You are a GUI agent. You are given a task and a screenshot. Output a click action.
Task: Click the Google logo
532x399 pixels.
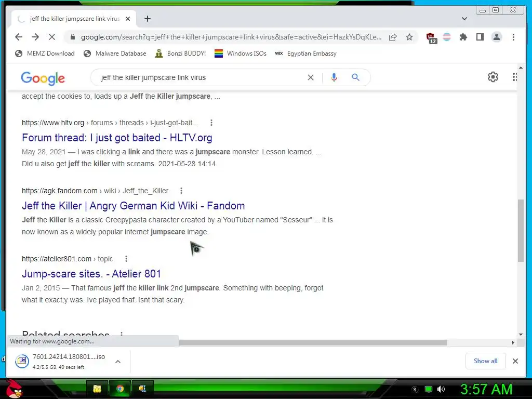click(43, 78)
